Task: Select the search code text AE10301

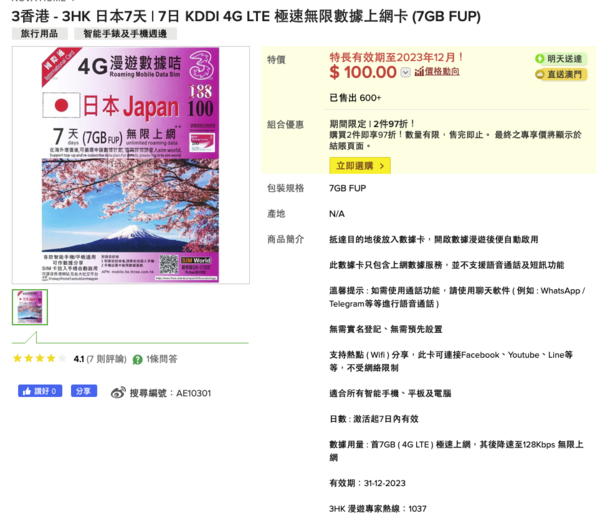Action: [x=193, y=393]
